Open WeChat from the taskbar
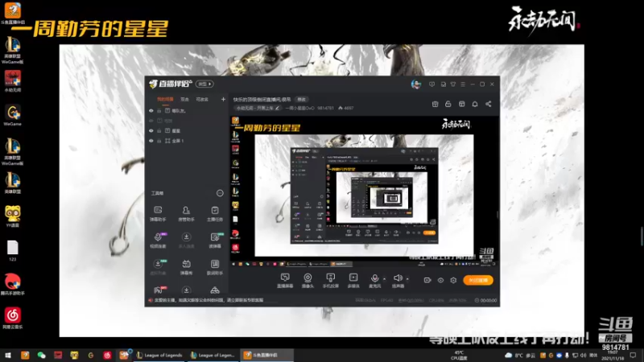 (42, 355)
